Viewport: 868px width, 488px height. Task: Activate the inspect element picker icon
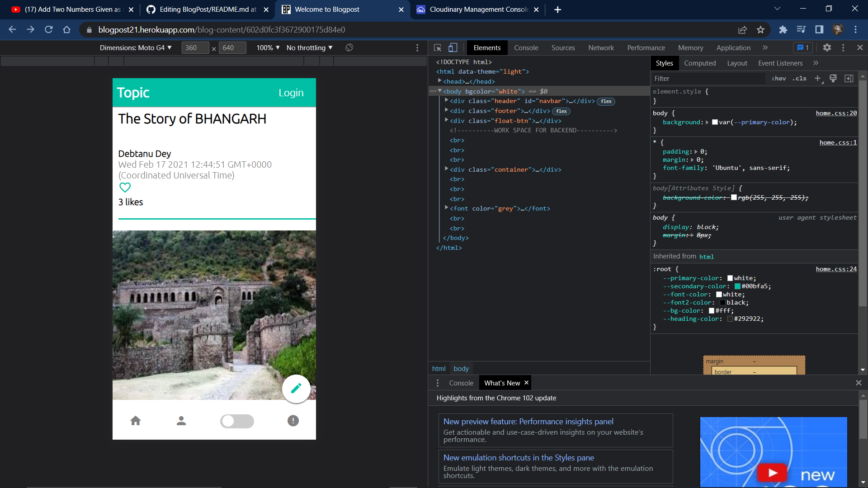[x=438, y=48]
